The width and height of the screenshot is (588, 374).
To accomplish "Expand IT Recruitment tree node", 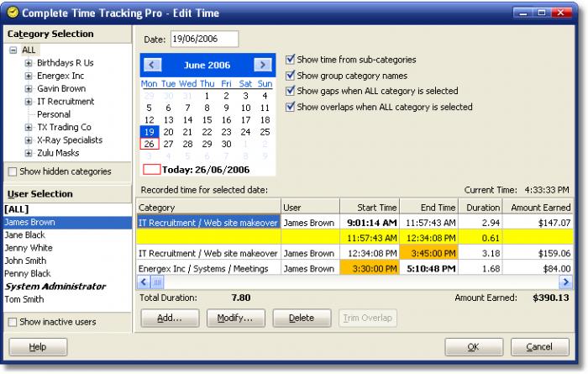I will tap(29, 101).
